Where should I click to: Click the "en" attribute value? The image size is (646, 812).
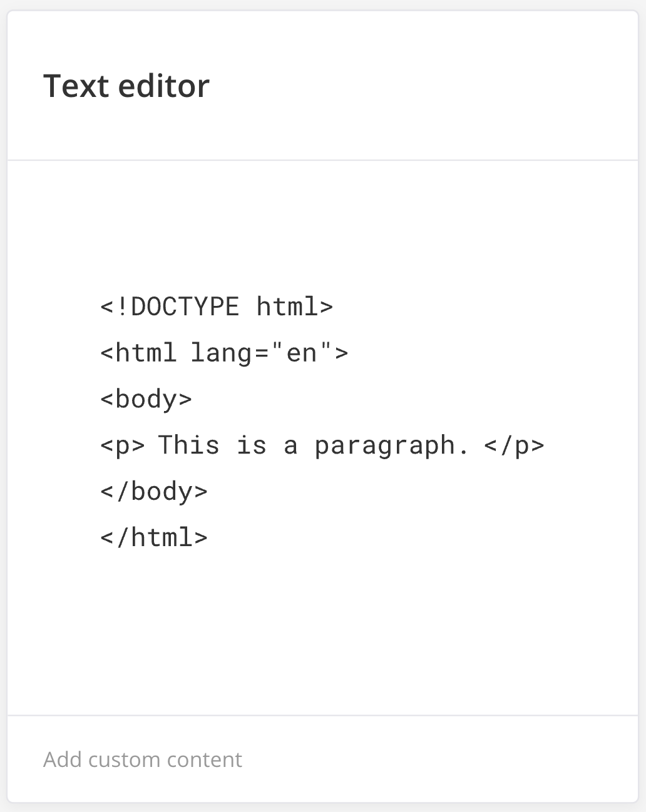pos(302,353)
